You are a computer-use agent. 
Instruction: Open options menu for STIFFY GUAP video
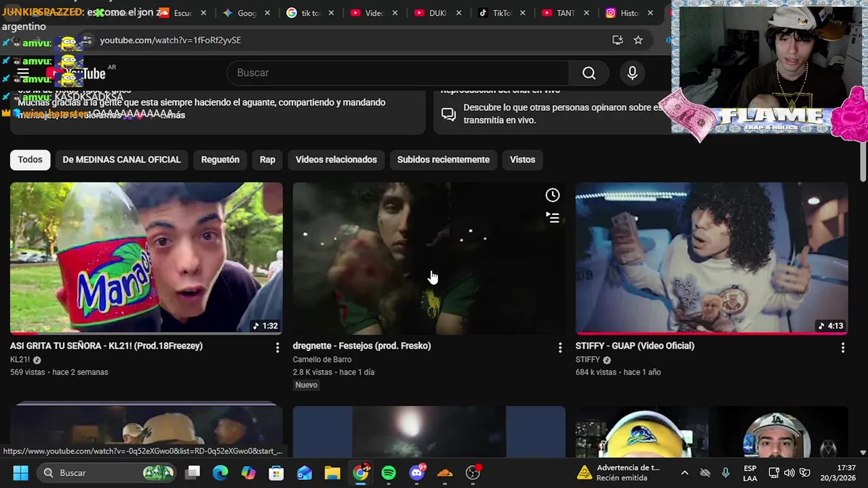[842, 348]
